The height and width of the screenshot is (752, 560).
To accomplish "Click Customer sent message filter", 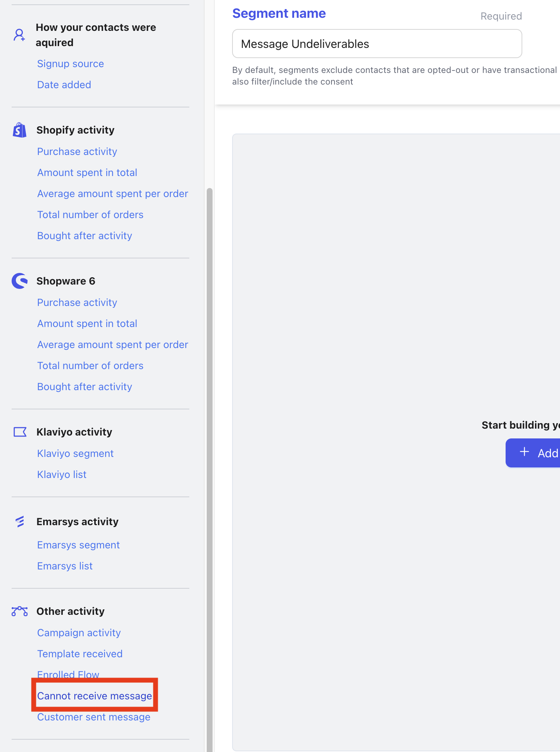I will click(x=94, y=717).
